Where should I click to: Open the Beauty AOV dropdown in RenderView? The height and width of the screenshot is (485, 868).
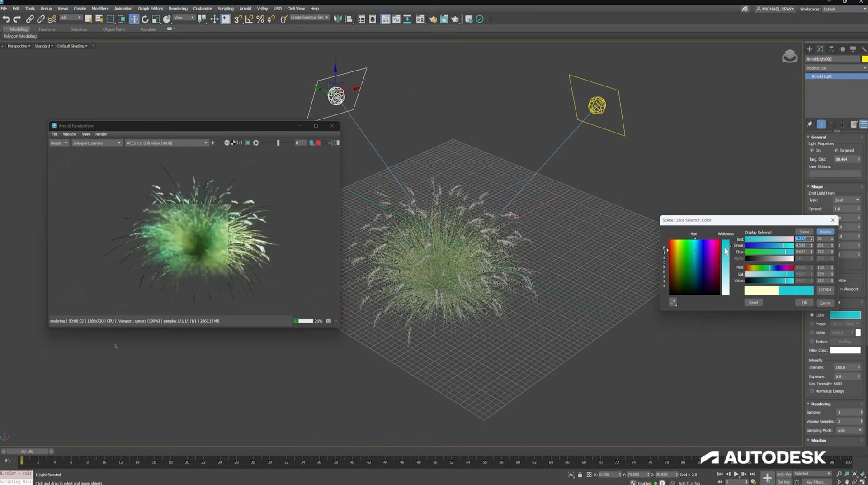click(59, 143)
